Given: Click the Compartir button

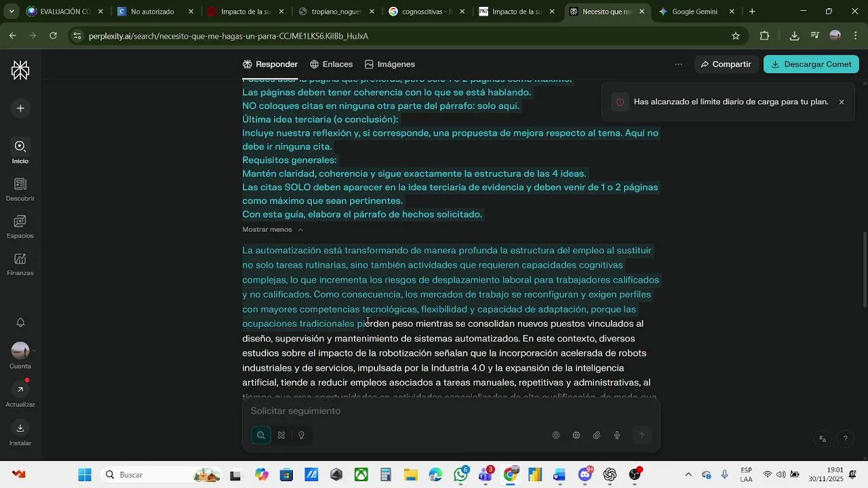Looking at the screenshot, I should click(726, 64).
